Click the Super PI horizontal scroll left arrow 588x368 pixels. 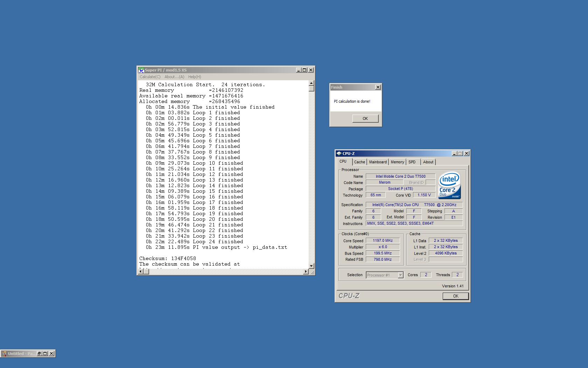click(x=141, y=272)
